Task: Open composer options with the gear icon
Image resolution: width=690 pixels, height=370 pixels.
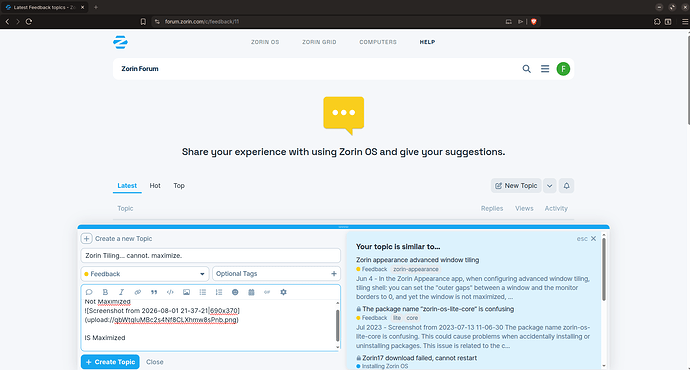Action: pyautogui.click(x=283, y=292)
